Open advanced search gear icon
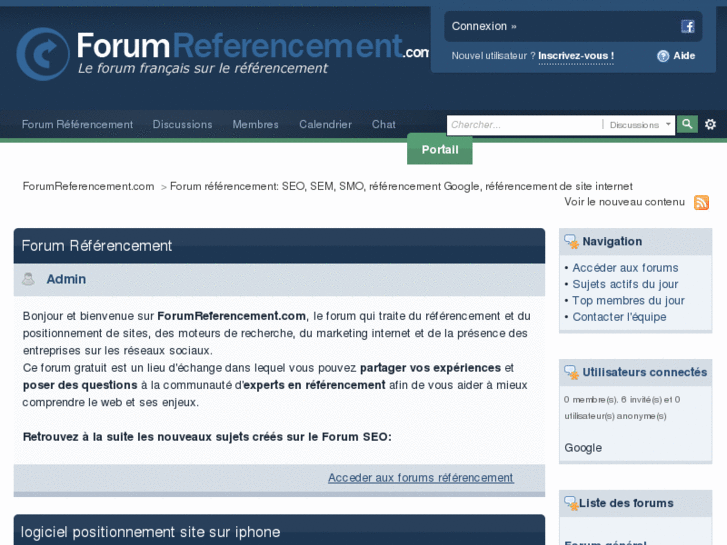727x545 pixels. pos(710,124)
